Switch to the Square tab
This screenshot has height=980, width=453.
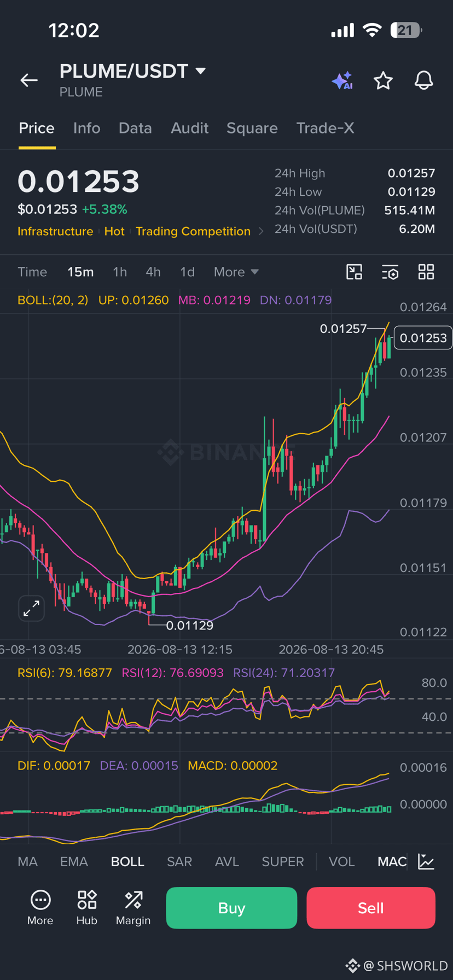tap(252, 128)
